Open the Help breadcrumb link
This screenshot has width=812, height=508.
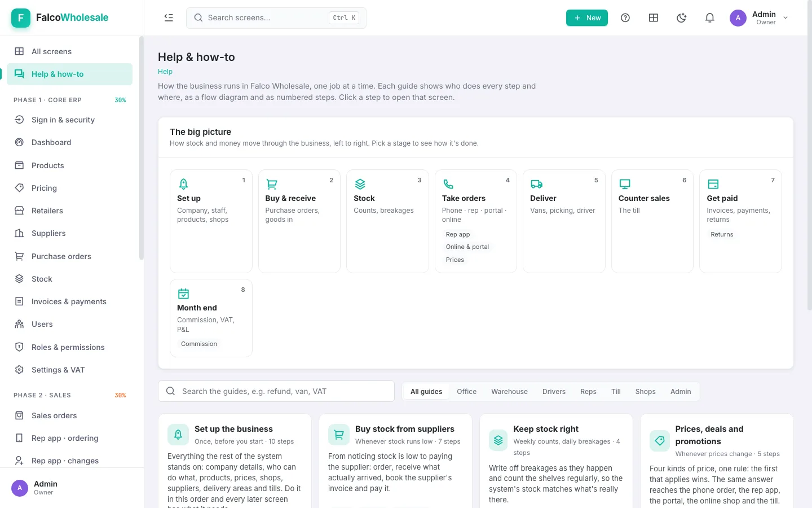(165, 72)
